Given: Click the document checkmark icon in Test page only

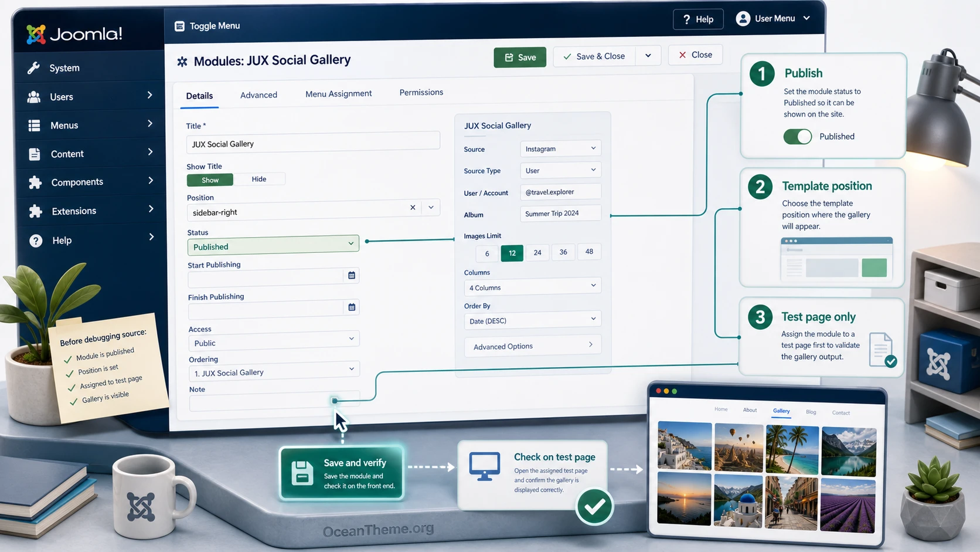Looking at the screenshot, I should [x=883, y=350].
